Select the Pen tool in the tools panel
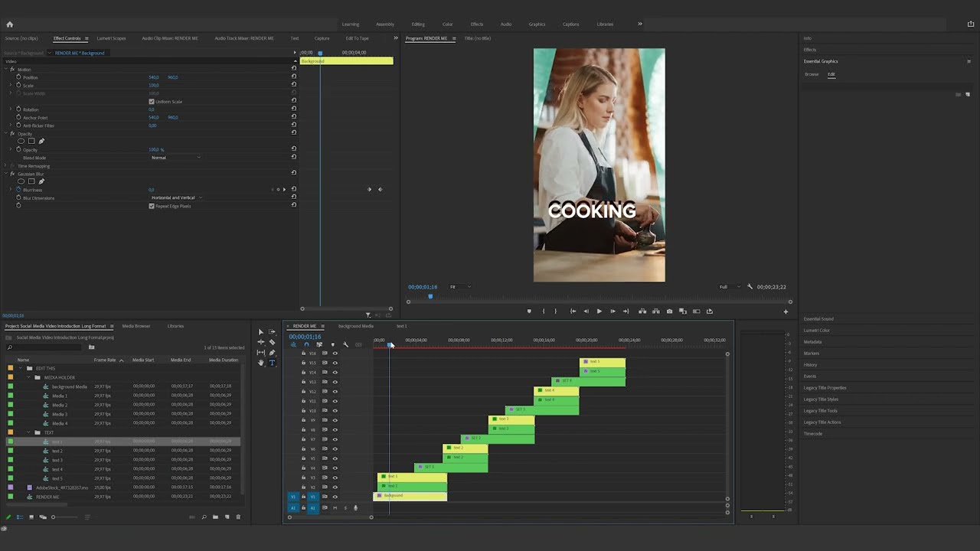The width and height of the screenshot is (980, 551). [272, 353]
